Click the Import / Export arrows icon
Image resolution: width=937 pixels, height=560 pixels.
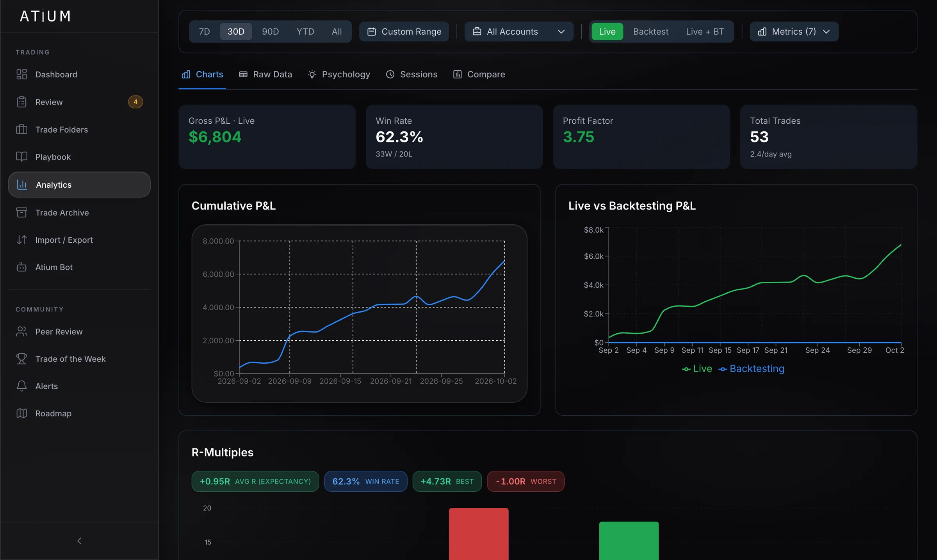21,240
